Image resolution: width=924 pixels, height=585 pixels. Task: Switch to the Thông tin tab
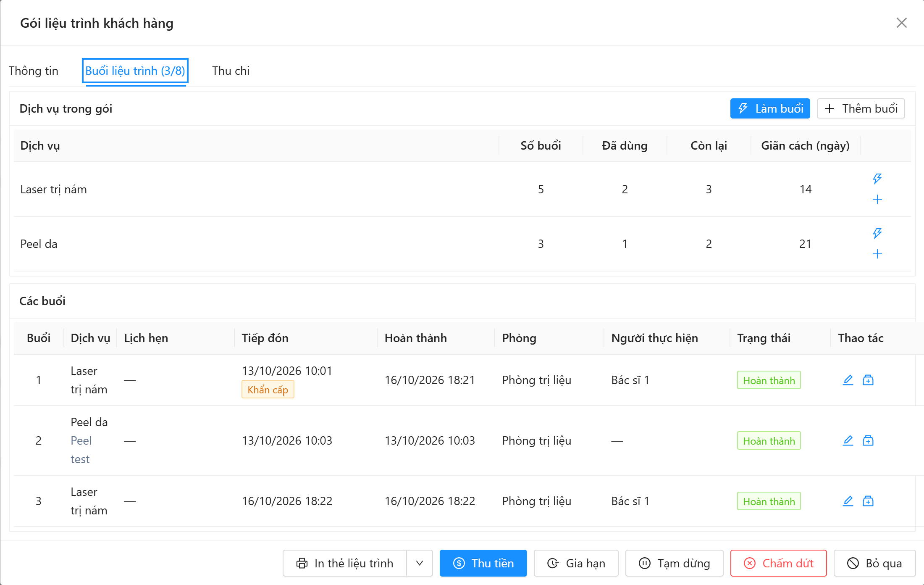tap(34, 71)
